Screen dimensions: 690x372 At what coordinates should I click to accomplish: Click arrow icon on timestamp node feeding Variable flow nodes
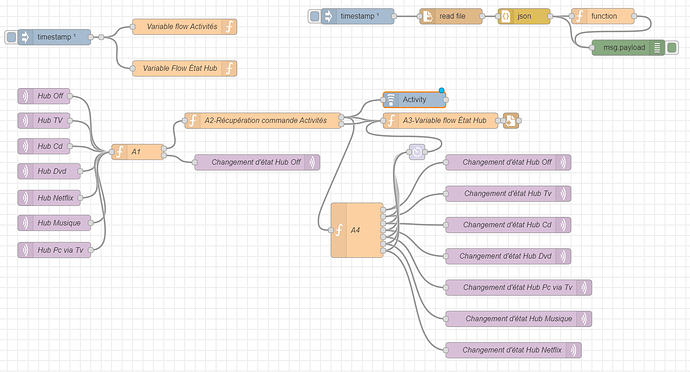tap(25, 37)
